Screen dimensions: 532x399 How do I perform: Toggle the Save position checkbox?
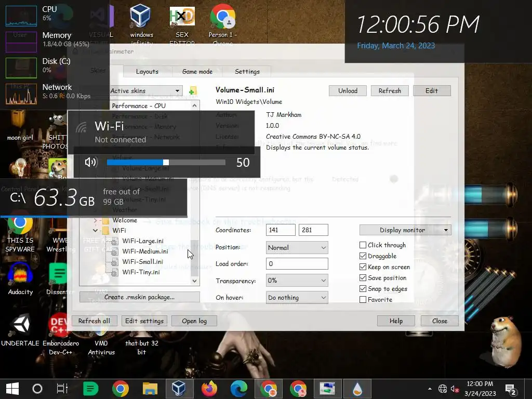click(363, 278)
